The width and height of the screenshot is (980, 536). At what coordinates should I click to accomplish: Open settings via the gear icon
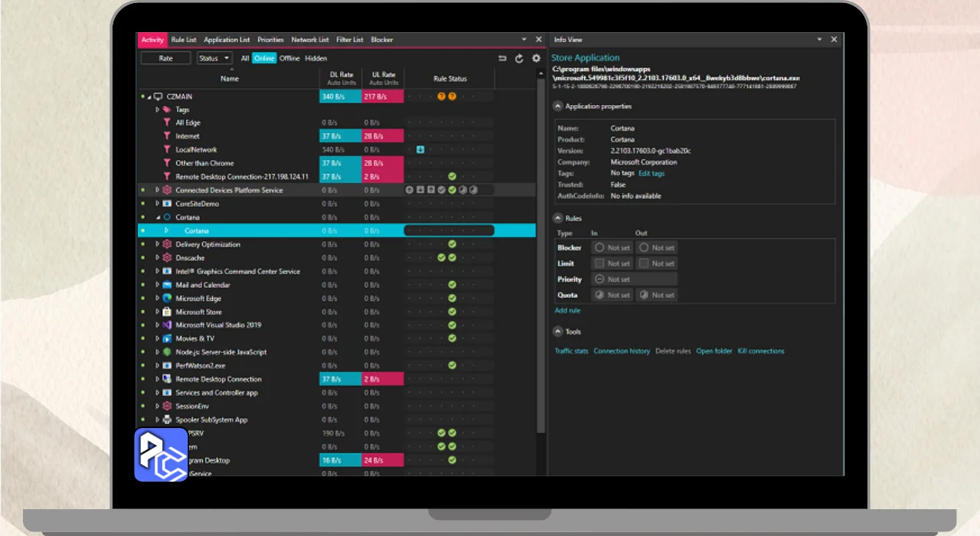[536, 58]
